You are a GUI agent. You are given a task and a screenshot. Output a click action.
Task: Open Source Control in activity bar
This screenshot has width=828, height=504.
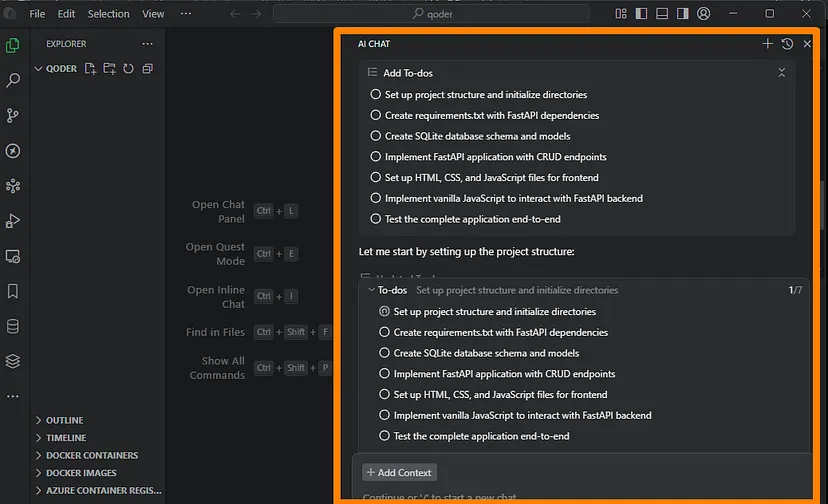[13, 116]
